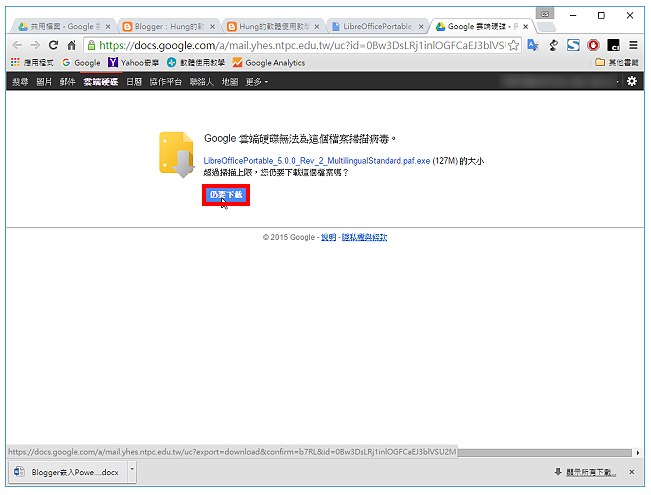
Task: Open the Search item in Google bar
Action: click(20, 82)
